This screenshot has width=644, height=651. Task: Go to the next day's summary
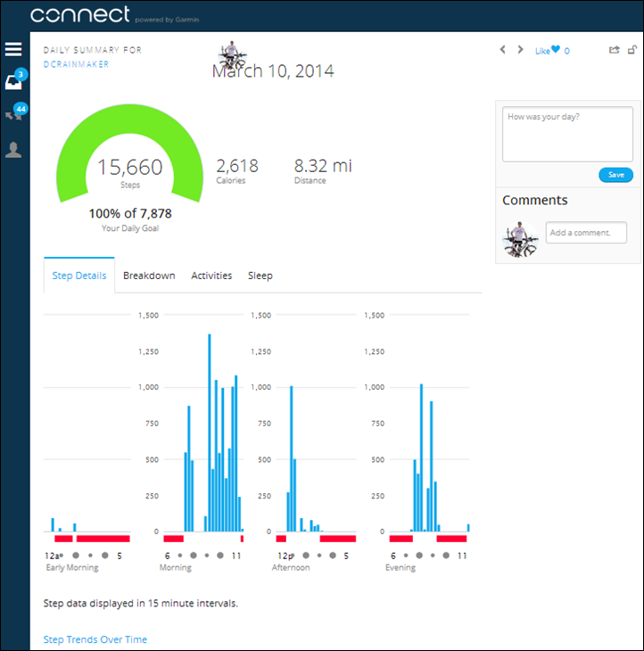pyautogui.click(x=521, y=50)
